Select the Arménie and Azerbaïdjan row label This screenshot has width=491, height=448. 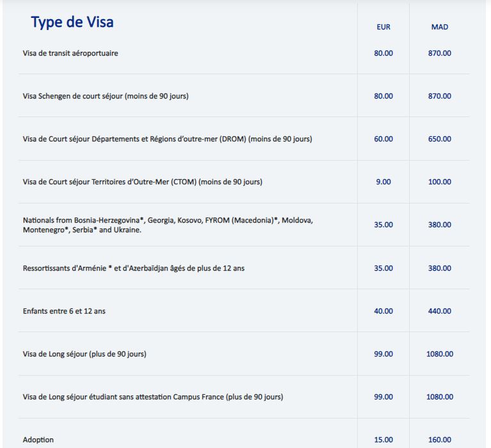(133, 268)
